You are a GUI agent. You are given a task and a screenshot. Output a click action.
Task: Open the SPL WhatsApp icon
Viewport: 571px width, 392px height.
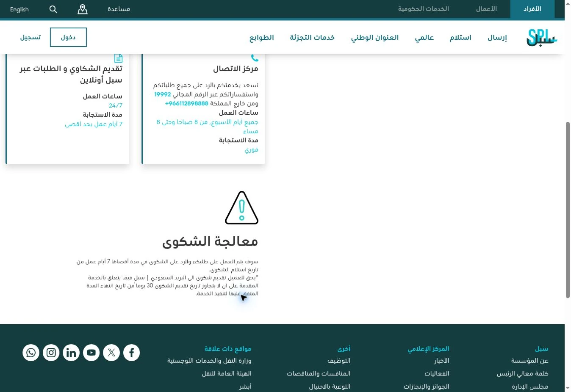coord(31,353)
